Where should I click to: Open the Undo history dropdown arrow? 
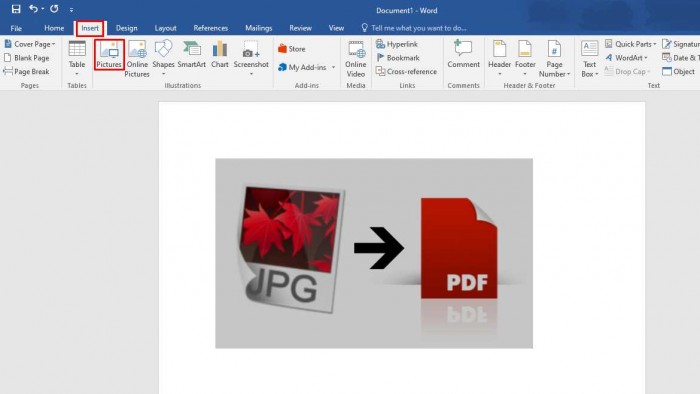pos(43,9)
